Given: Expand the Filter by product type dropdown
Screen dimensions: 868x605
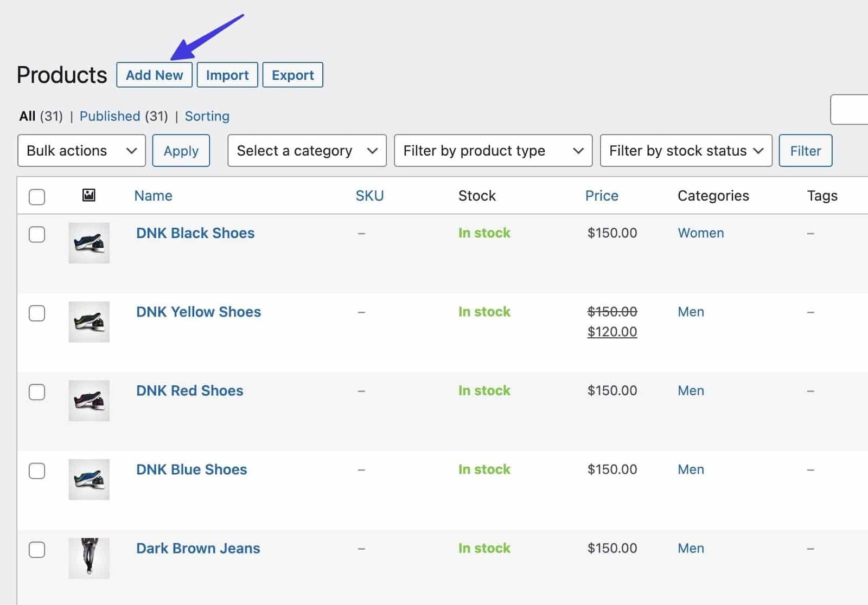Looking at the screenshot, I should [x=493, y=151].
